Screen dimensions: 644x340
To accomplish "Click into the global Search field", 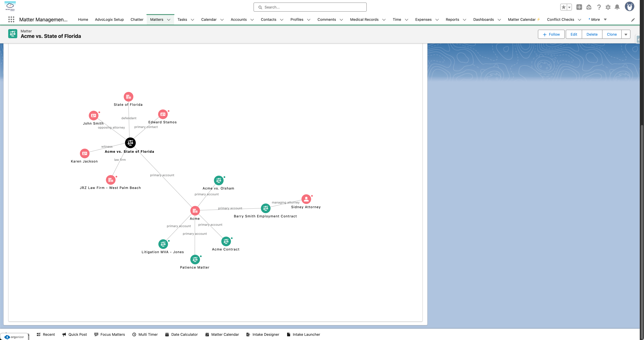I will (310, 7).
